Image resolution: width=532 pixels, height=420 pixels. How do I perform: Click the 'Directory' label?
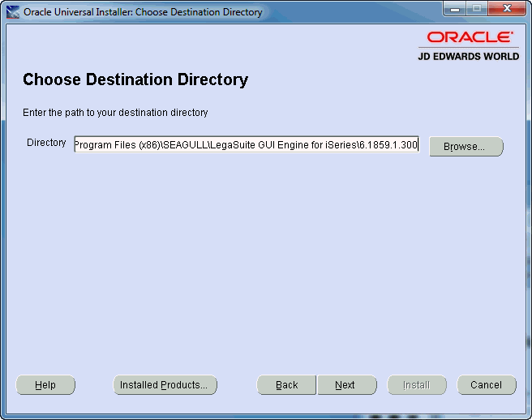click(46, 143)
